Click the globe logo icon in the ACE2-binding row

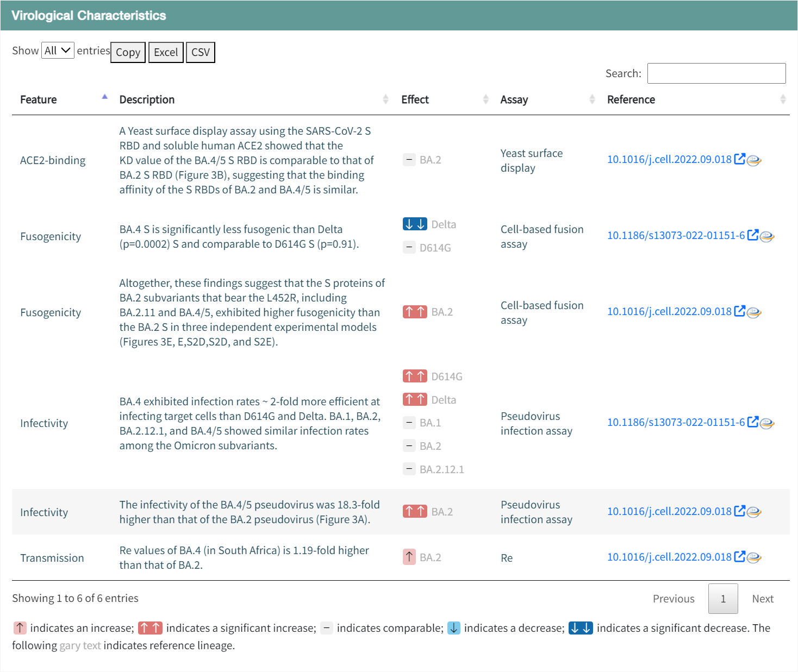pos(754,160)
